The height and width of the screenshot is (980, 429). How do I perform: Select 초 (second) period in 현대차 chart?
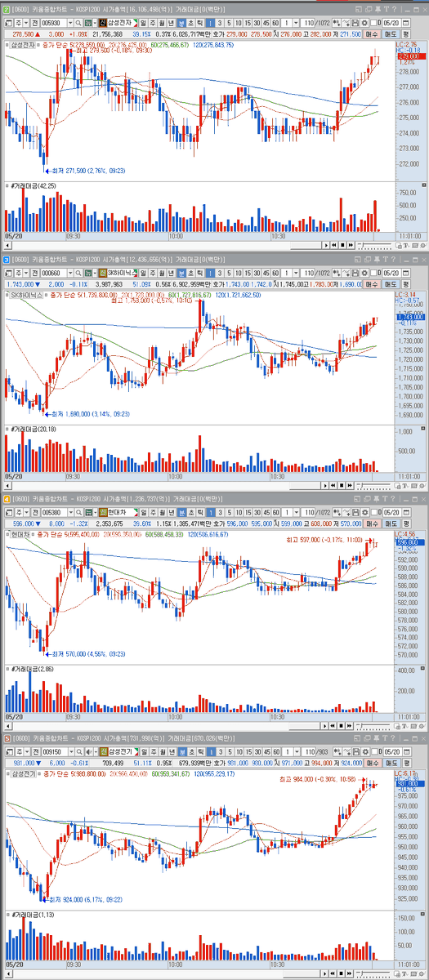[190, 510]
